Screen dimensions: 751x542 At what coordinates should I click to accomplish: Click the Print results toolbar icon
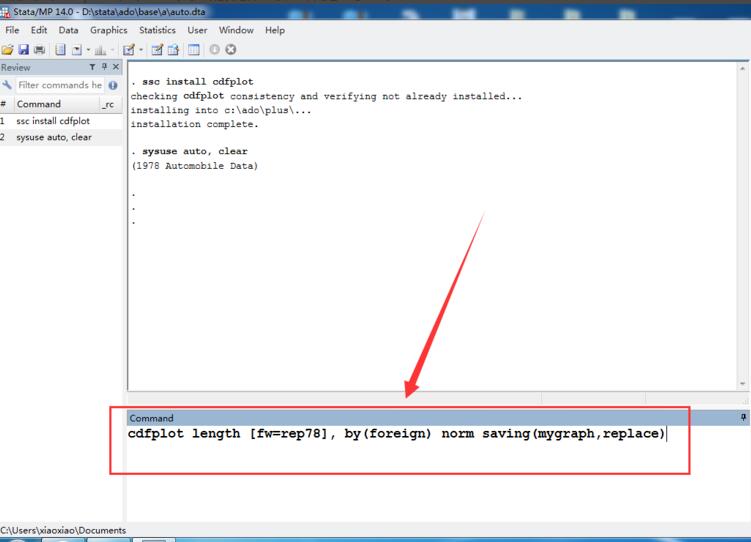point(39,49)
